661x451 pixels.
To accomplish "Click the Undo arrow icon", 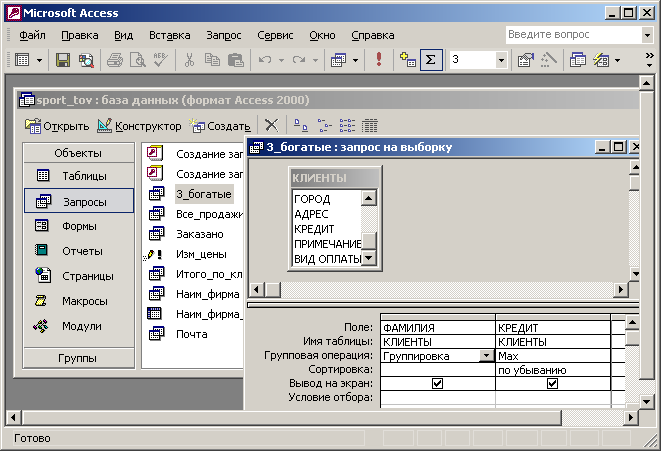I will coord(265,60).
